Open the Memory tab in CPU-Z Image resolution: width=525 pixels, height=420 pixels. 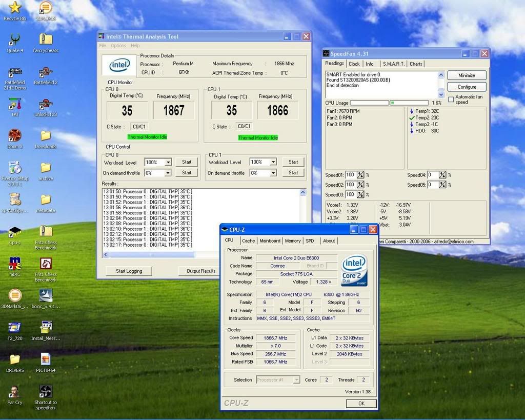293,241
